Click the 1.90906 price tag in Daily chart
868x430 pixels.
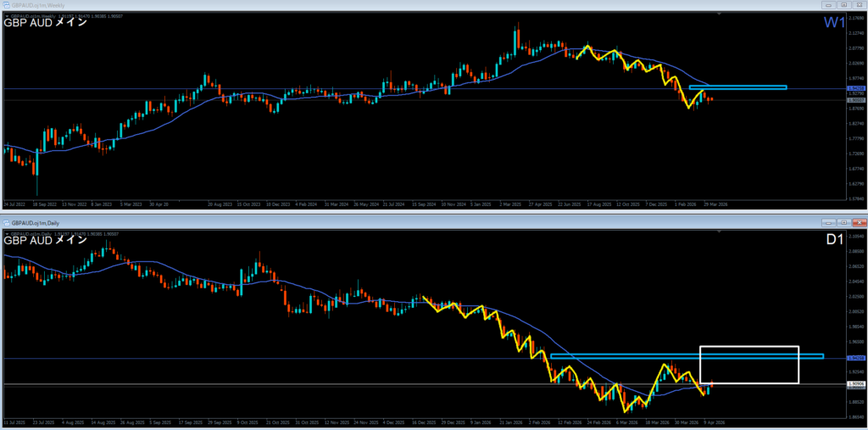pos(854,383)
